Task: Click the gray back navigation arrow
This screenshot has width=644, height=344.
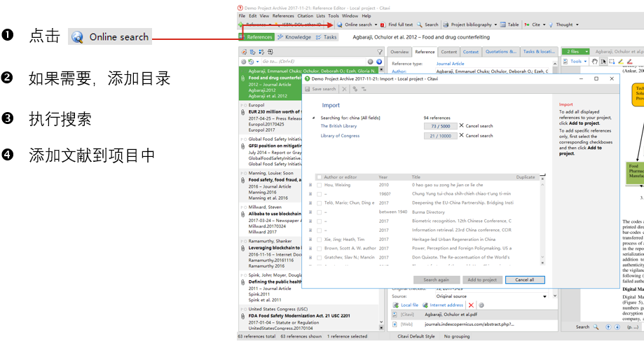Action: coord(371,62)
